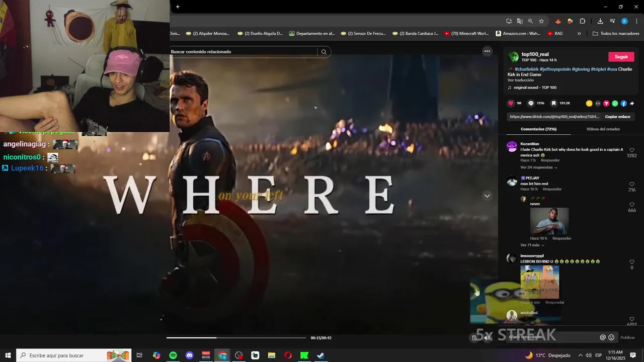Open '(70) Minecraft Worl...' bookmark
Image resolution: width=644 pixels, height=362 pixels.
(465, 34)
